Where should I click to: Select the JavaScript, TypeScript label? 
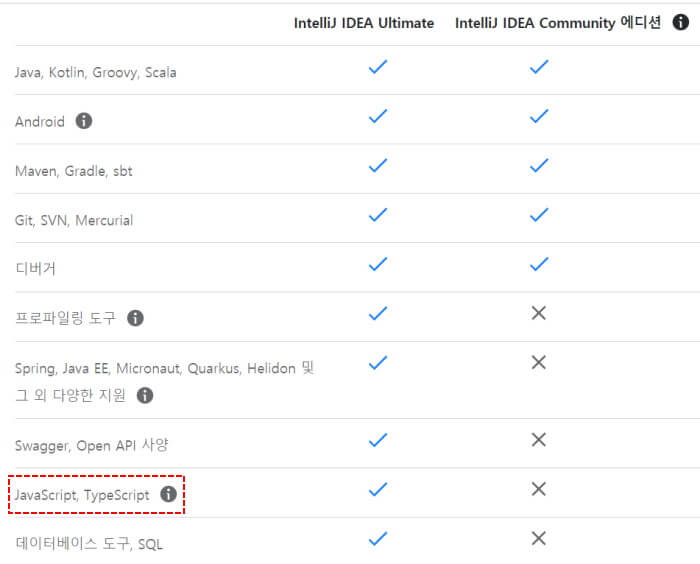(82, 495)
